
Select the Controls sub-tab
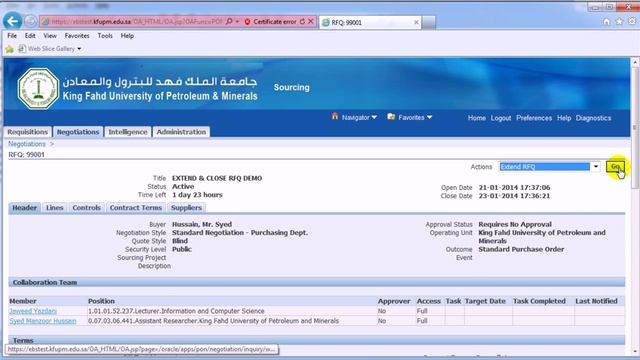tap(87, 208)
